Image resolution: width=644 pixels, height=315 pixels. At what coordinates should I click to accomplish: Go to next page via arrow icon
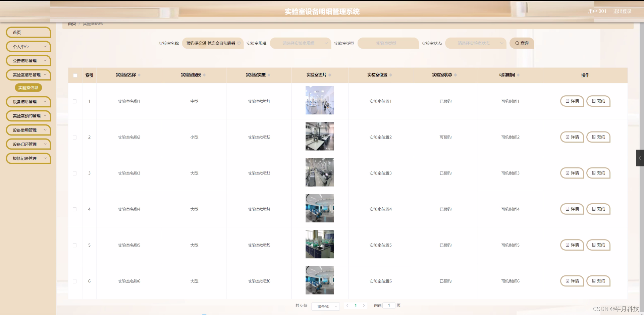click(x=364, y=306)
